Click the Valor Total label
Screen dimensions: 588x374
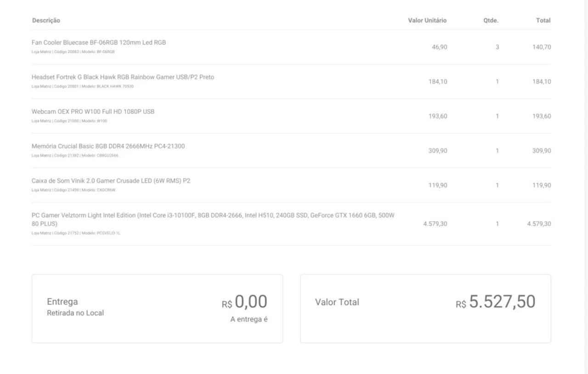[337, 302]
